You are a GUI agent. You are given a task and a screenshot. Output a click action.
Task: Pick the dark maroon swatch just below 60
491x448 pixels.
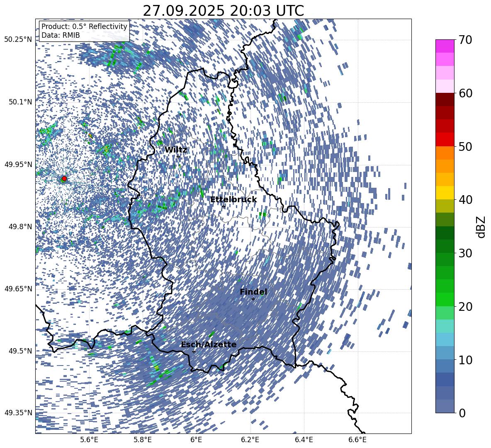point(445,99)
